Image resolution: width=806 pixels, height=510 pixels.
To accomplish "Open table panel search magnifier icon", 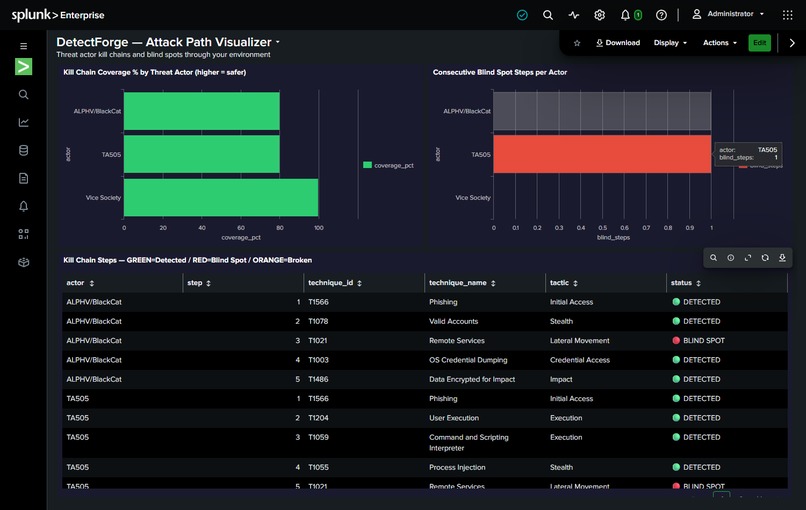I will 713,258.
